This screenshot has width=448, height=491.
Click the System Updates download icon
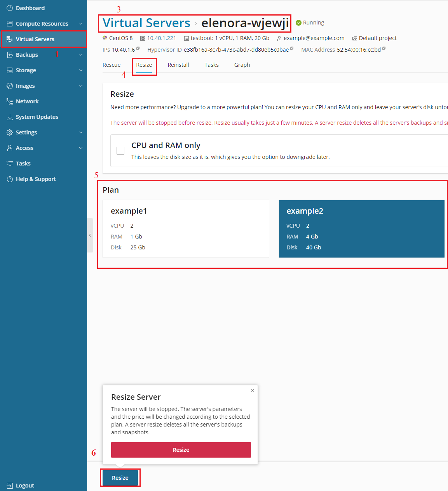tap(10, 117)
